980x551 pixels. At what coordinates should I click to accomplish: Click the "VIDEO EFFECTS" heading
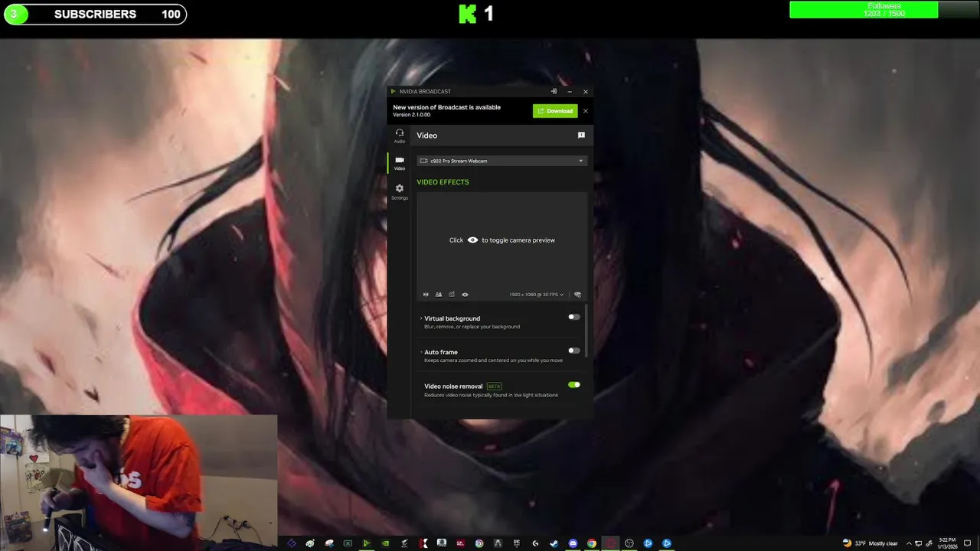(x=443, y=182)
